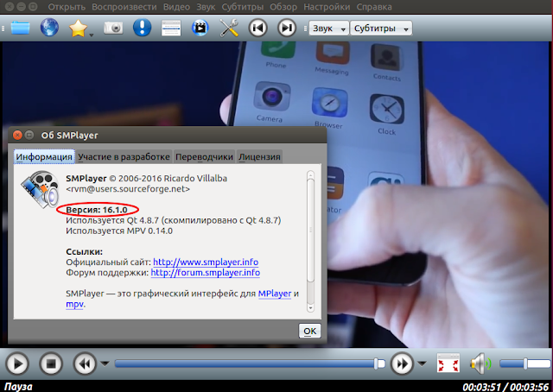Open preferences with wrench and screwdriver icon
553x392 pixels.
click(229, 28)
